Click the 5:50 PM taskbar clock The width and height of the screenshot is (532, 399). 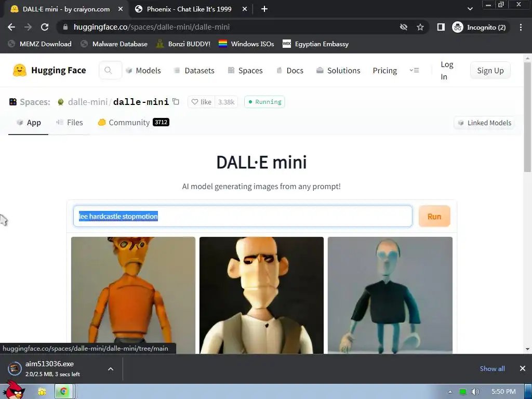[x=503, y=392]
